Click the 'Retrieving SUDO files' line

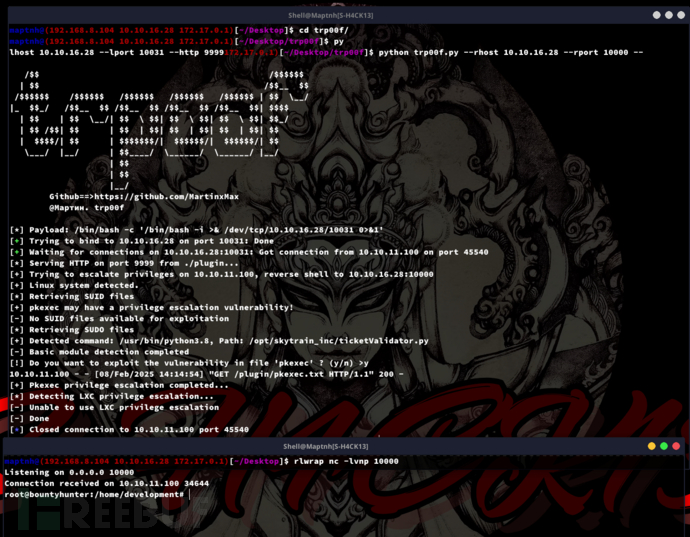pyautogui.click(x=72, y=330)
